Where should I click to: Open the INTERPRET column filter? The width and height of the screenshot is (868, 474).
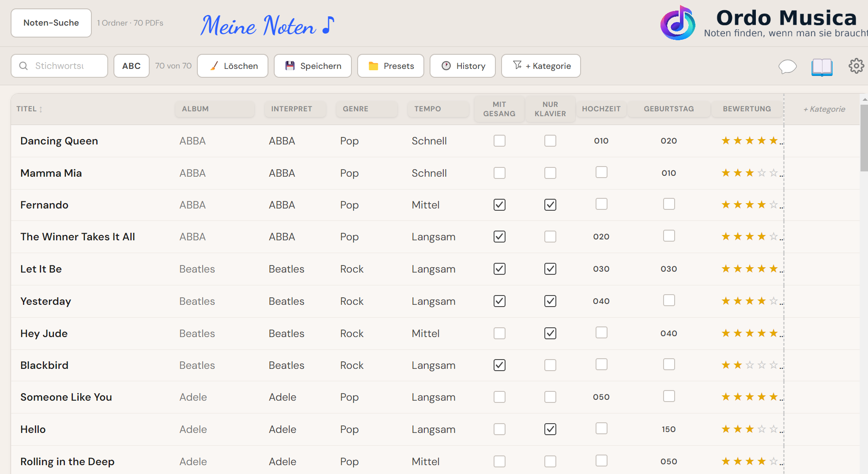pos(295,109)
